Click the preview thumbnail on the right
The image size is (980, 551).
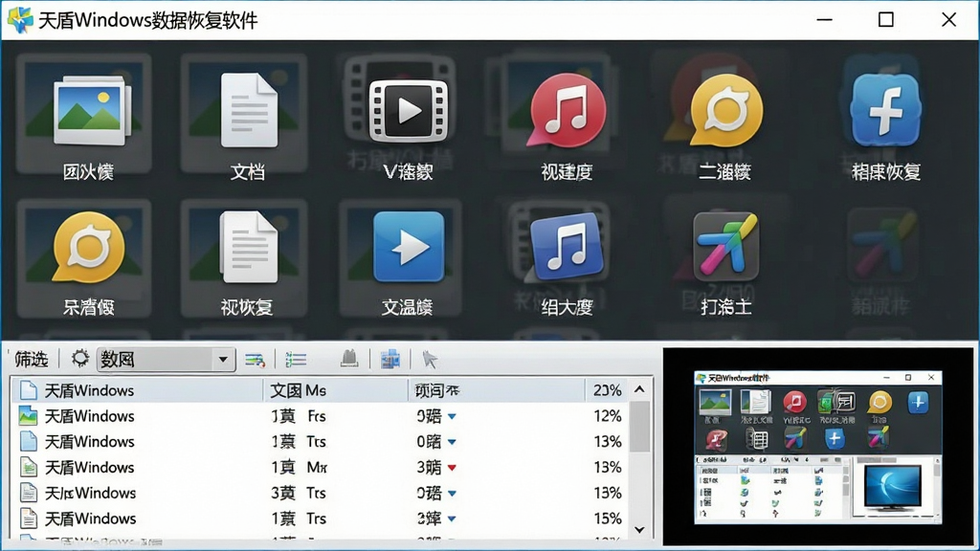pyautogui.click(x=817, y=447)
